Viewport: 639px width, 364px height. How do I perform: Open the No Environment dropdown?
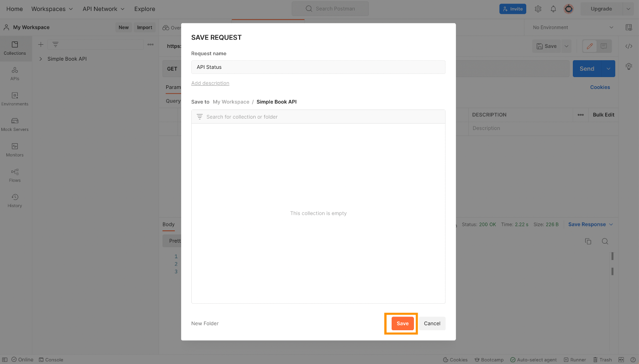pos(573,27)
